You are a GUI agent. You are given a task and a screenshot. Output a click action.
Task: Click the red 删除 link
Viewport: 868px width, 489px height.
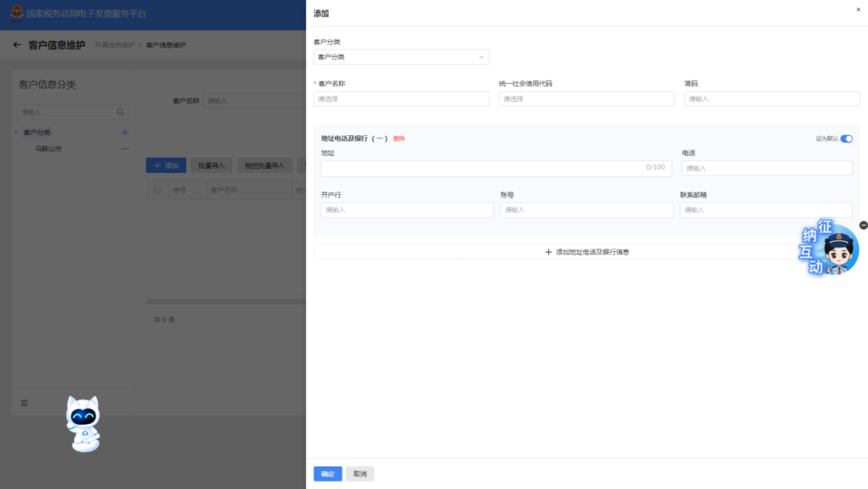click(x=399, y=138)
